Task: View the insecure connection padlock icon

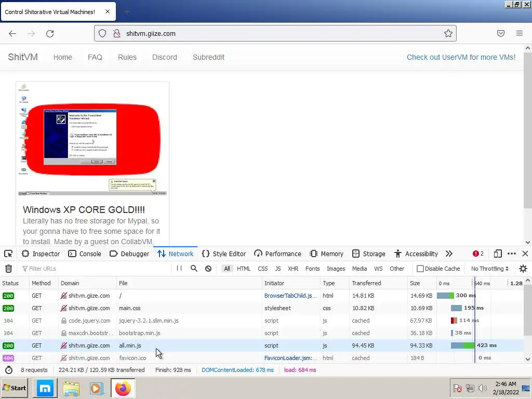Action: click(117, 33)
